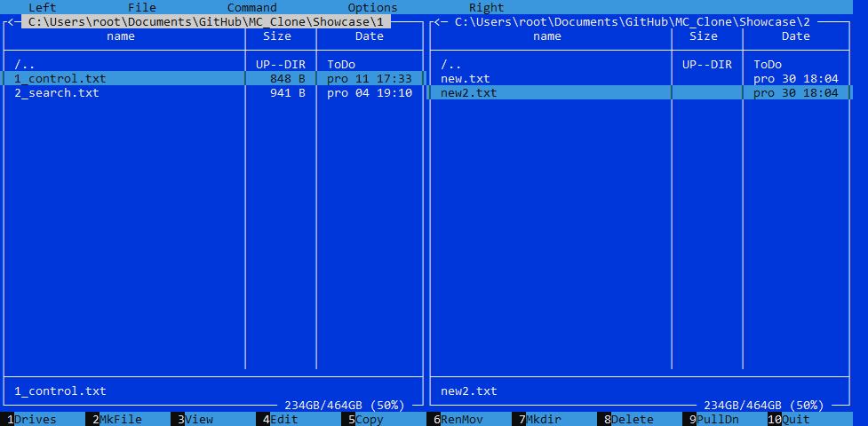Go to parent directory in left panel
Screen dimensions: 868x426
(25, 64)
